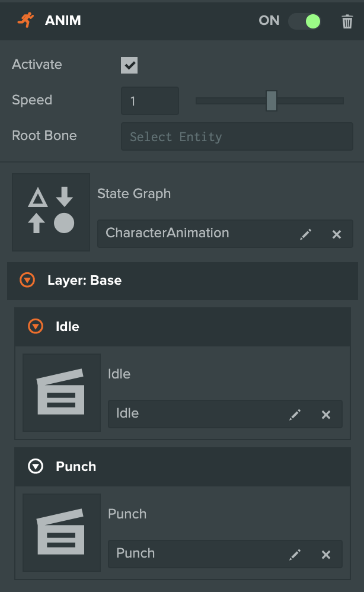Collapse the Punch state panel
This screenshot has height=592, width=364.
pos(36,467)
